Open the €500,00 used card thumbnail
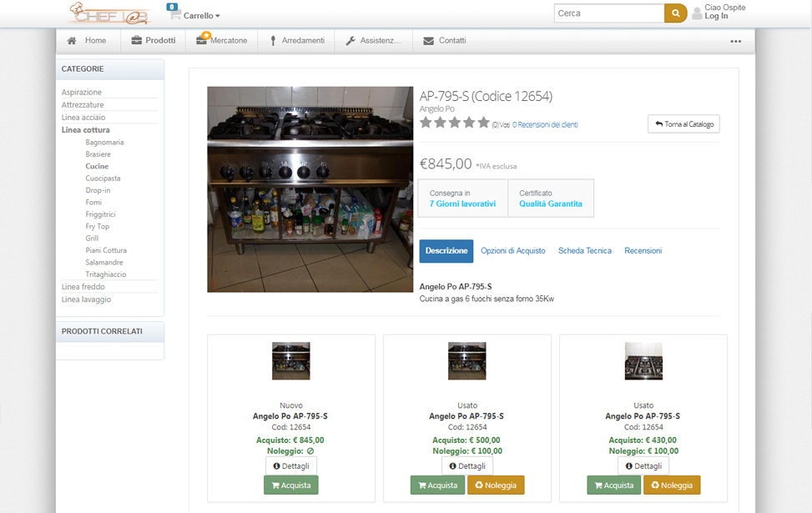This screenshot has height=513, width=812. click(467, 361)
